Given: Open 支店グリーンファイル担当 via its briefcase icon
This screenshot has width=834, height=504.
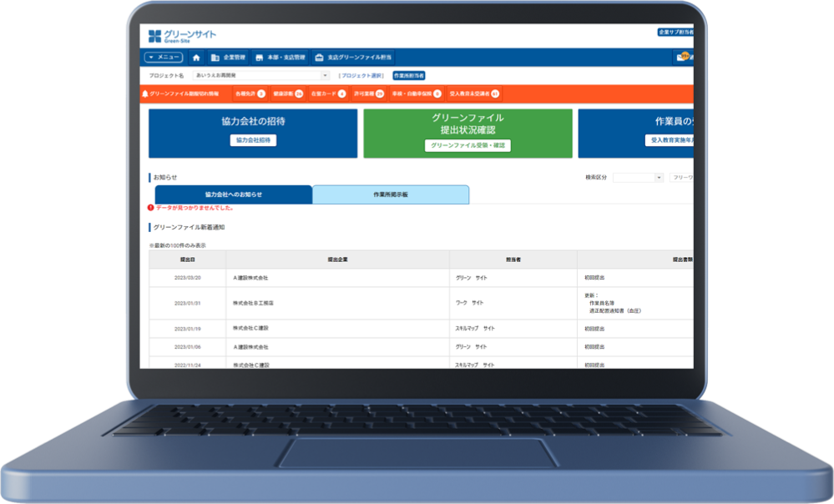Looking at the screenshot, I should coord(319,58).
